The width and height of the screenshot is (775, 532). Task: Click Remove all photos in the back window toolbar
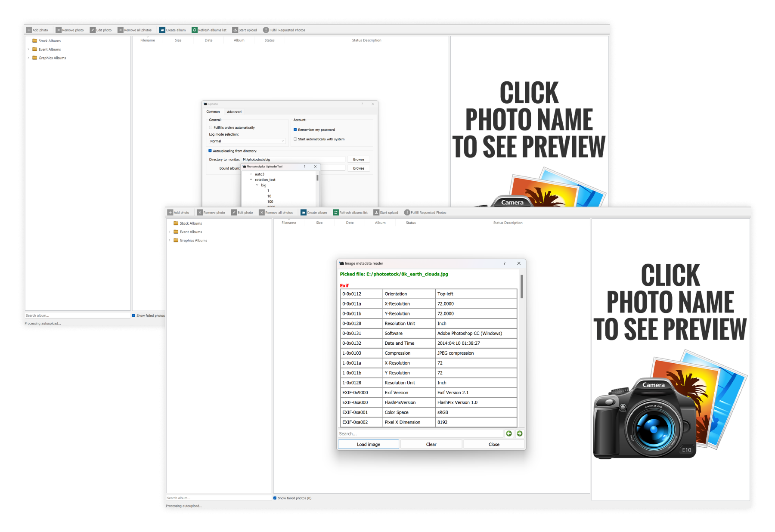coord(135,30)
